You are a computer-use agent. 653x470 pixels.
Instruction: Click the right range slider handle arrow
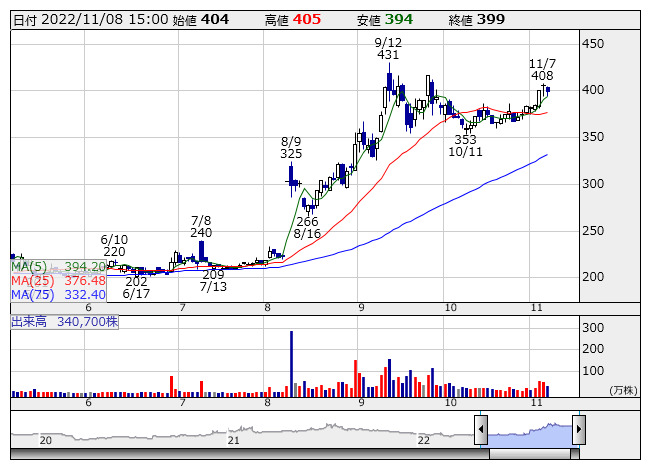point(579,429)
